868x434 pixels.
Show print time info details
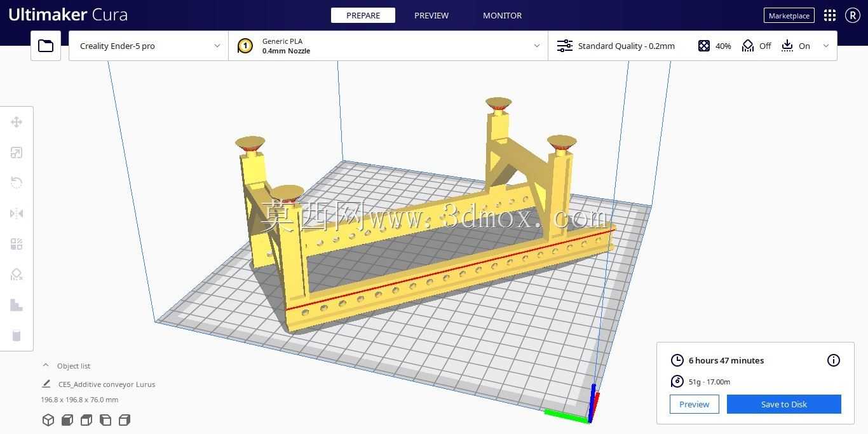(x=834, y=360)
